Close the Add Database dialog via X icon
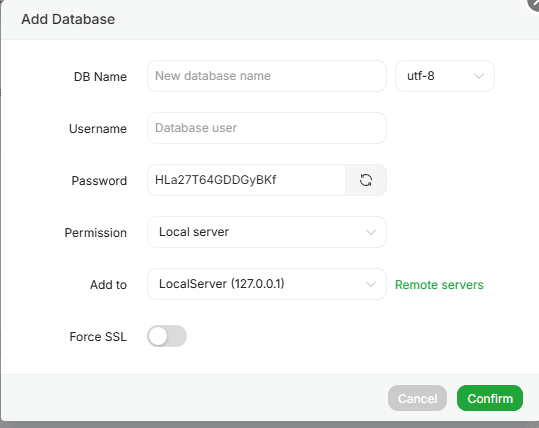 click(534, 3)
